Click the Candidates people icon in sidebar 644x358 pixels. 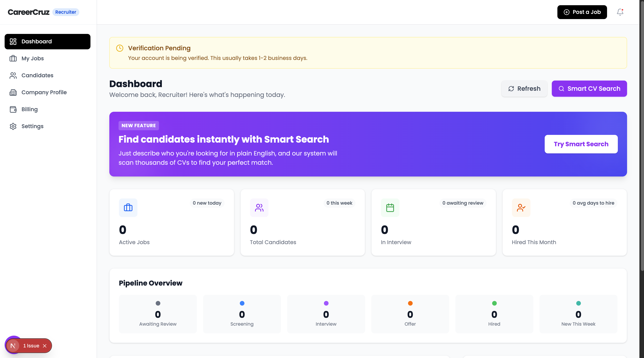click(x=13, y=75)
